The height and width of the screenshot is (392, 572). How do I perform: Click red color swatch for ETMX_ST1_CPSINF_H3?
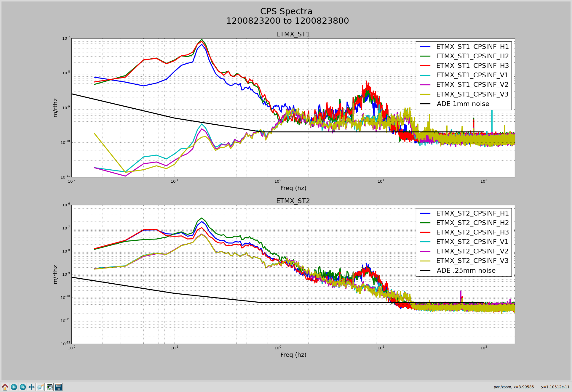[425, 65]
